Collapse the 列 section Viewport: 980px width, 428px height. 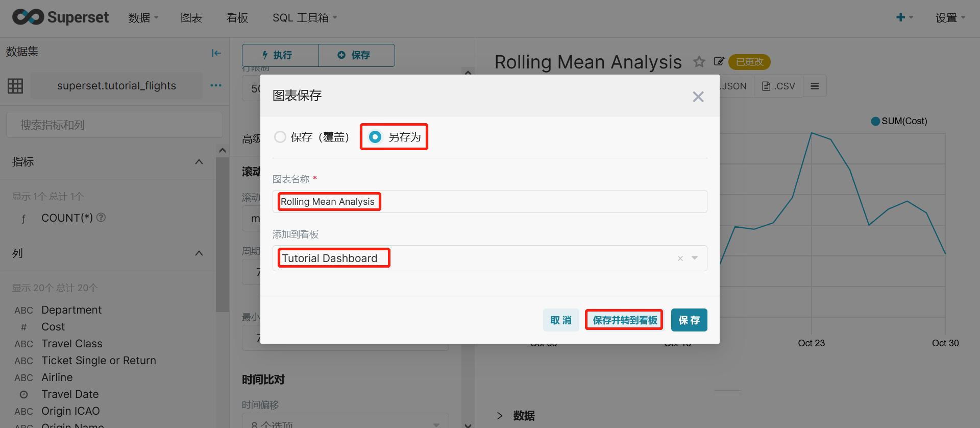coord(199,253)
